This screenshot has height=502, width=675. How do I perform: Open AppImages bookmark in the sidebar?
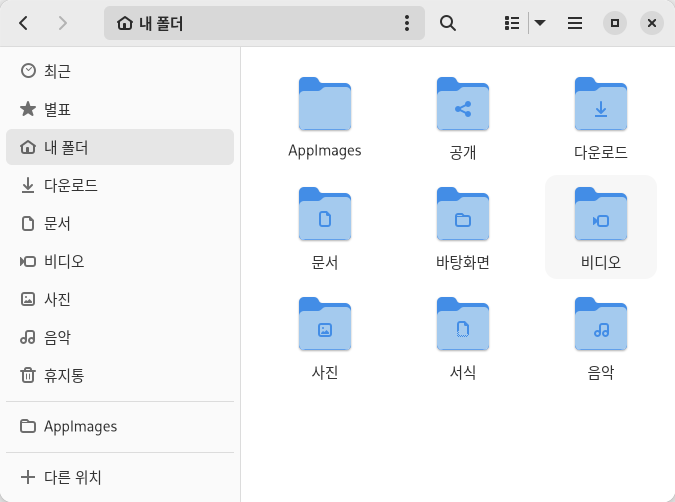[120, 426]
